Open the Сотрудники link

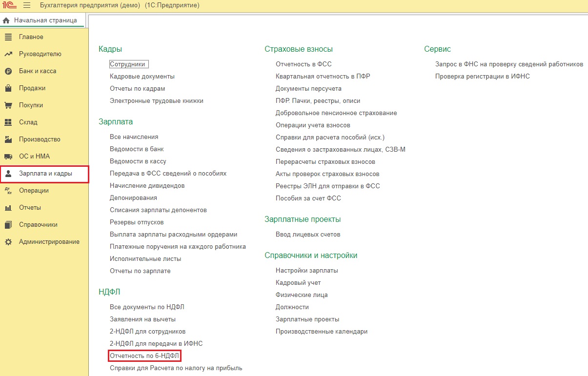(129, 64)
